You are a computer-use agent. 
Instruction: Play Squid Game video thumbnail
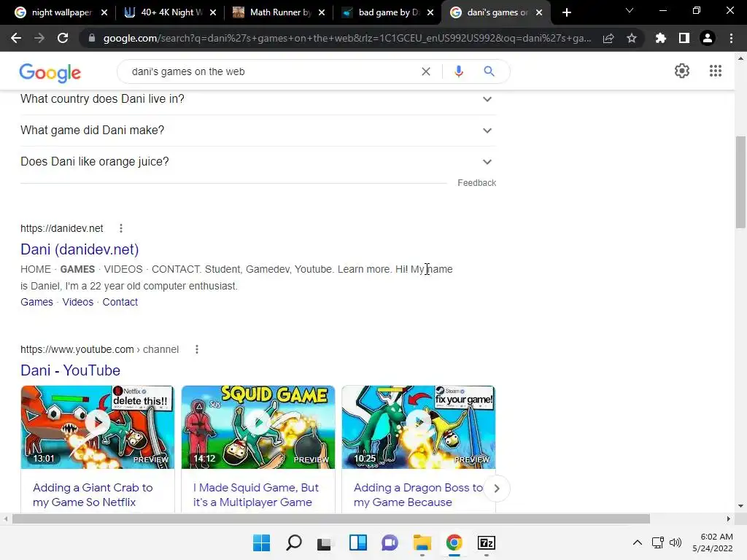(x=258, y=427)
